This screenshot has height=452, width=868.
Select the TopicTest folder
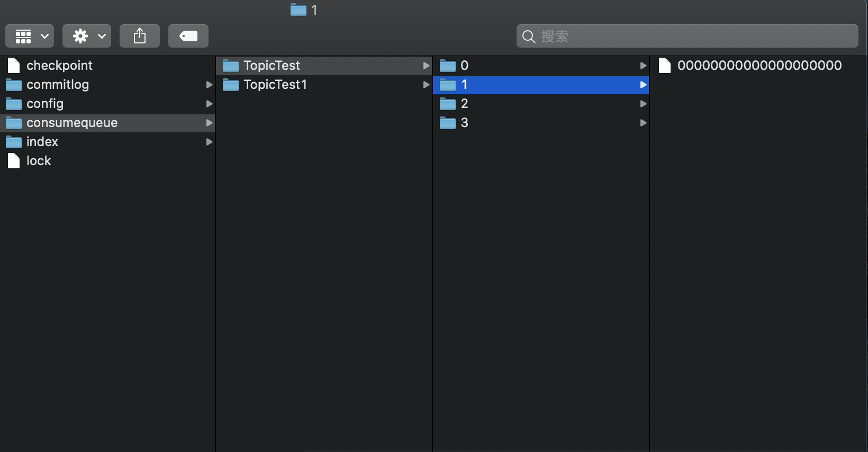pyautogui.click(x=272, y=66)
